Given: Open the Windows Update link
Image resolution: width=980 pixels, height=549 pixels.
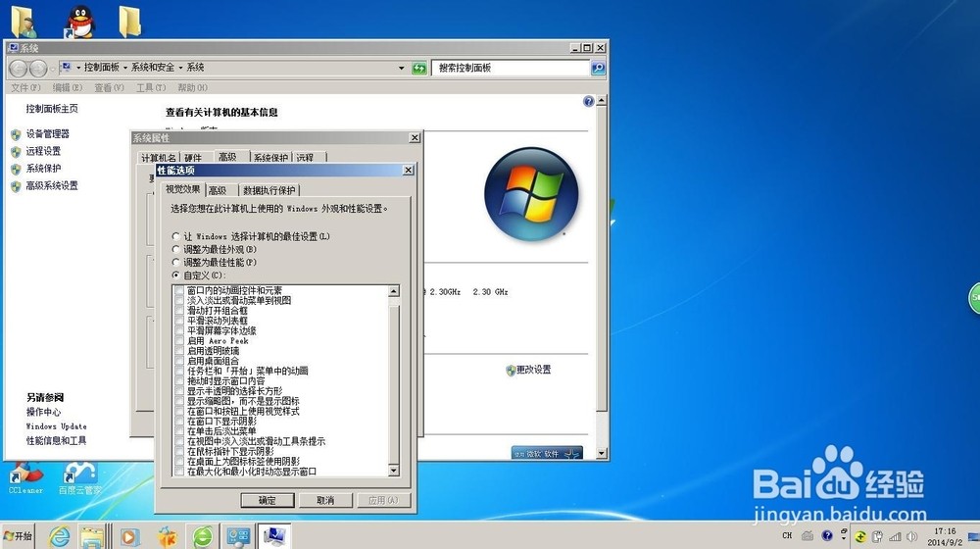Looking at the screenshot, I should pos(56,426).
